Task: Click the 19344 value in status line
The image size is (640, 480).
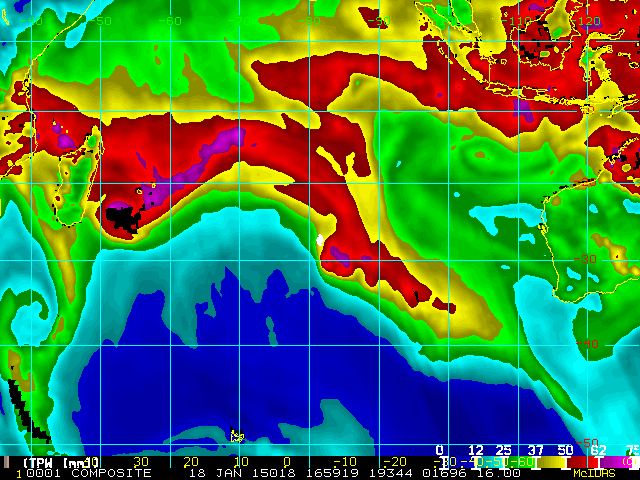Action: click(391, 473)
